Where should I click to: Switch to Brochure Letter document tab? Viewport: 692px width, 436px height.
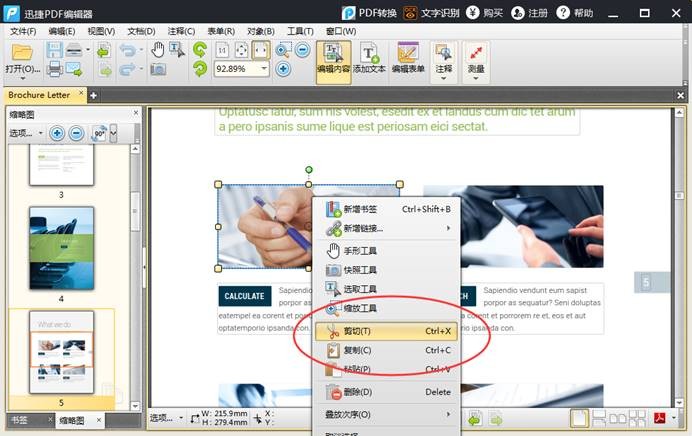pyautogui.click(x=39, y=95)
